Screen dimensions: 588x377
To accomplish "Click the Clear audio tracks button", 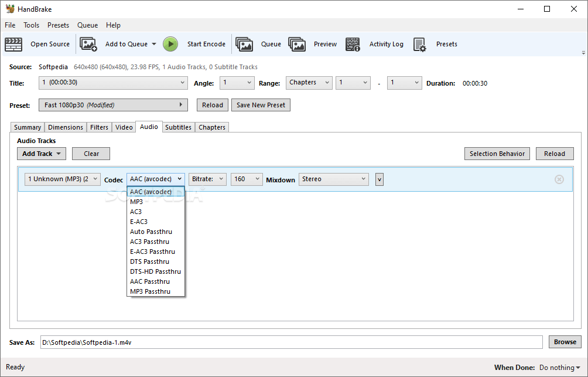I will (x=91, y=154).
